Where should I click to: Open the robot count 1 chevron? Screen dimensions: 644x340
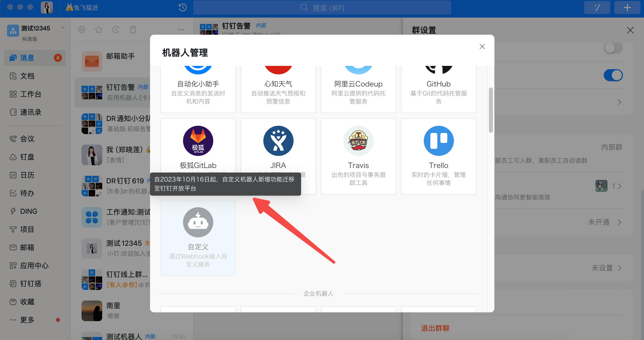[619, 186]
